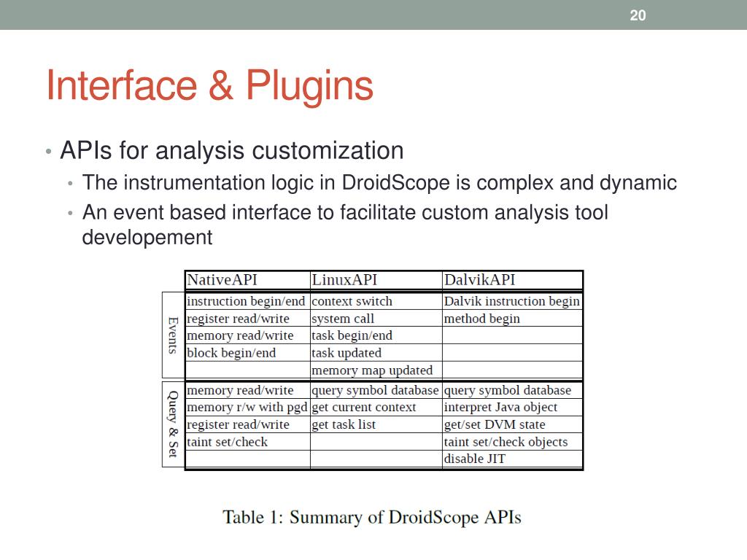
Task: Click the 'event based interface' bullet text
Action: point(345,225)
